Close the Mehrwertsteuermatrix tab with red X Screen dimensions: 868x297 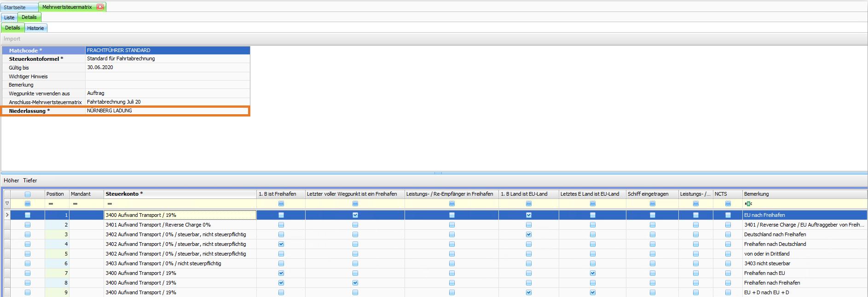100,7
